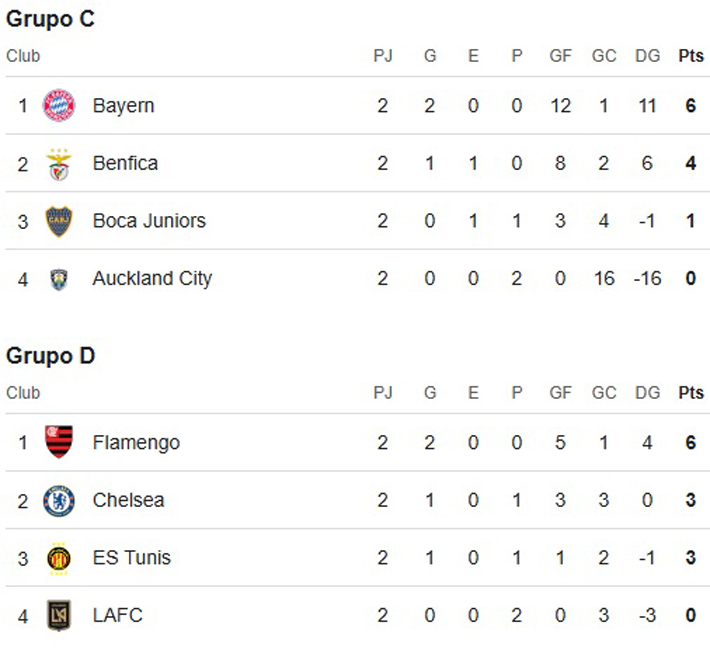Click the Chelsea club badge icon
Screen dimensions: 710x650
click(59, 501)
